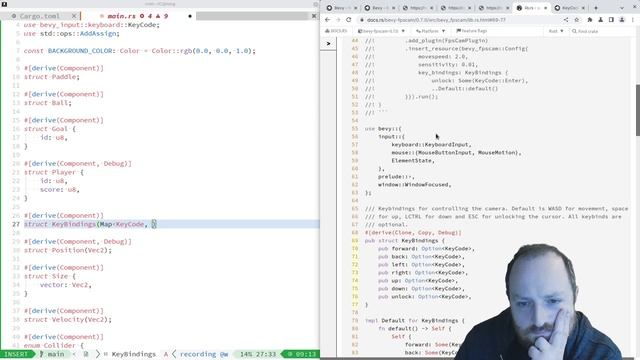Click 'enum Collider' line in editor
This screenshot has width=640, height=360.
click(x=54, y=346)
